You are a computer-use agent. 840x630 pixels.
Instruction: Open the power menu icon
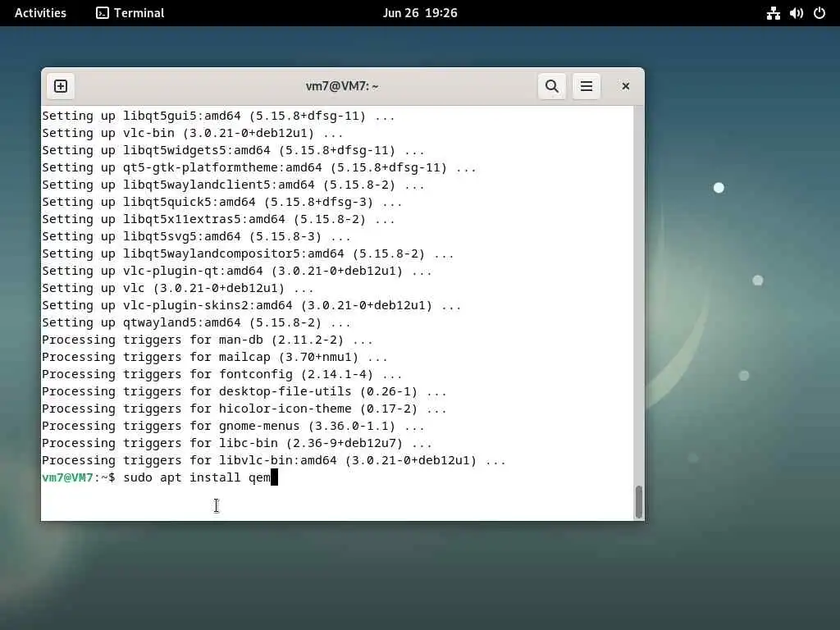click(819, 13)
